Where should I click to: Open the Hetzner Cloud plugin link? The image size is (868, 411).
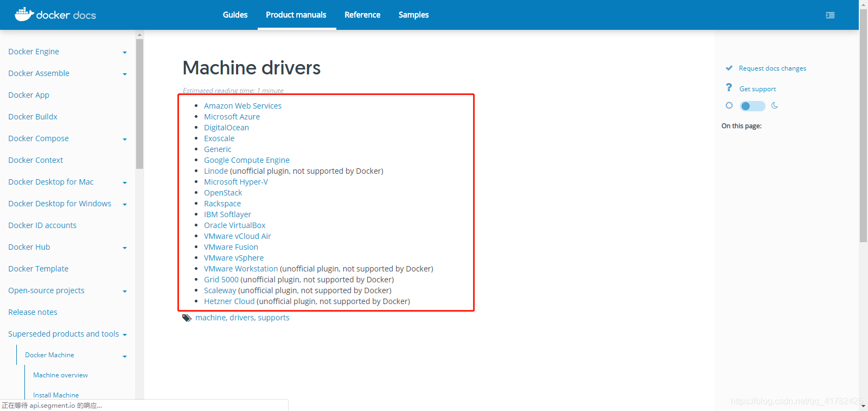229,301
